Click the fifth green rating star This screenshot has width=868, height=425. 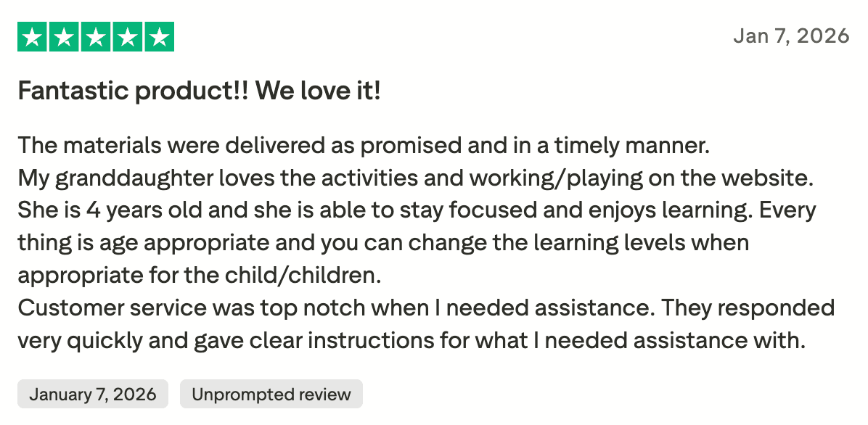[x=159, y=37]
